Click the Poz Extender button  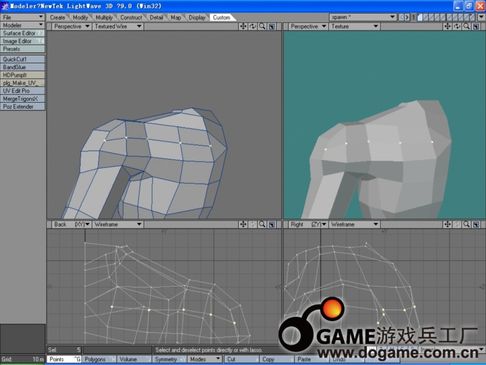click(22, 107)
